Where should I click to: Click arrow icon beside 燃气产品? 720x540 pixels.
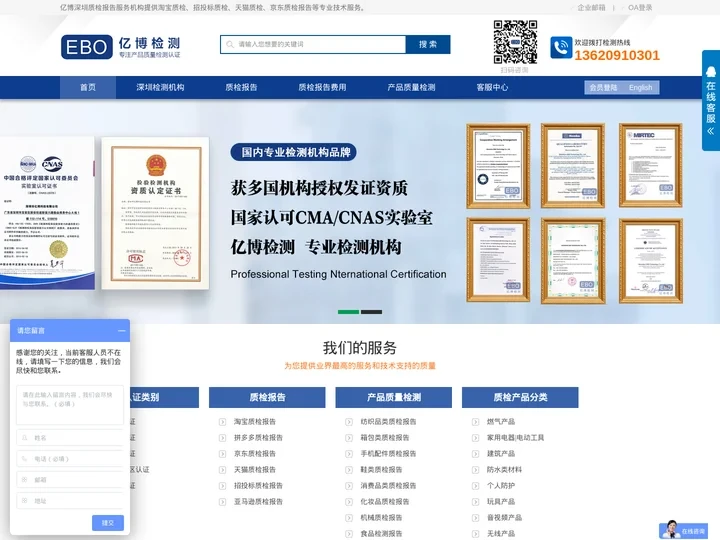(476, 422)
